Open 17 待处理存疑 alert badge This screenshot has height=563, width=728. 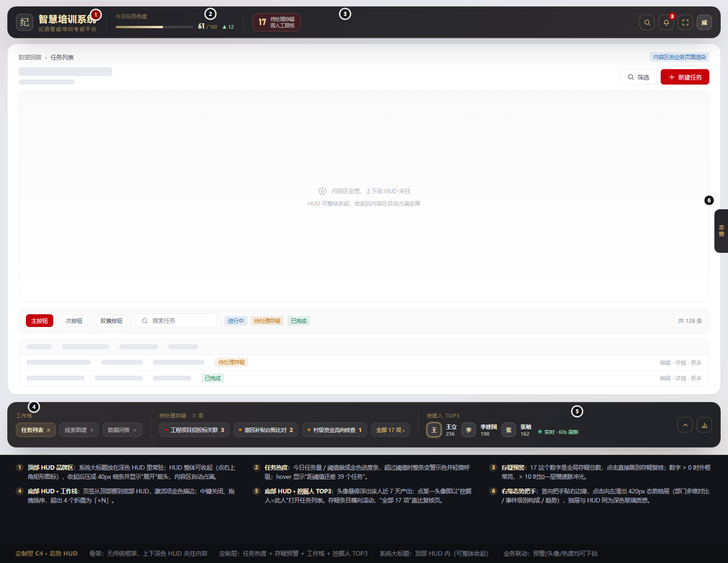(277, 22)
